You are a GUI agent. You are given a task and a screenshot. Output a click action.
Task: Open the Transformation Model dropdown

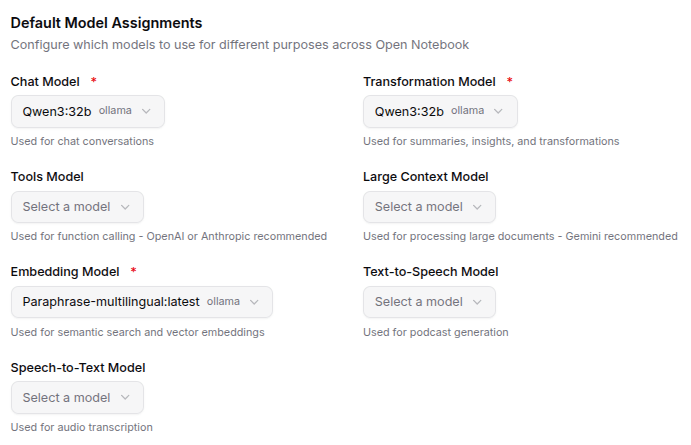point(440,111)
